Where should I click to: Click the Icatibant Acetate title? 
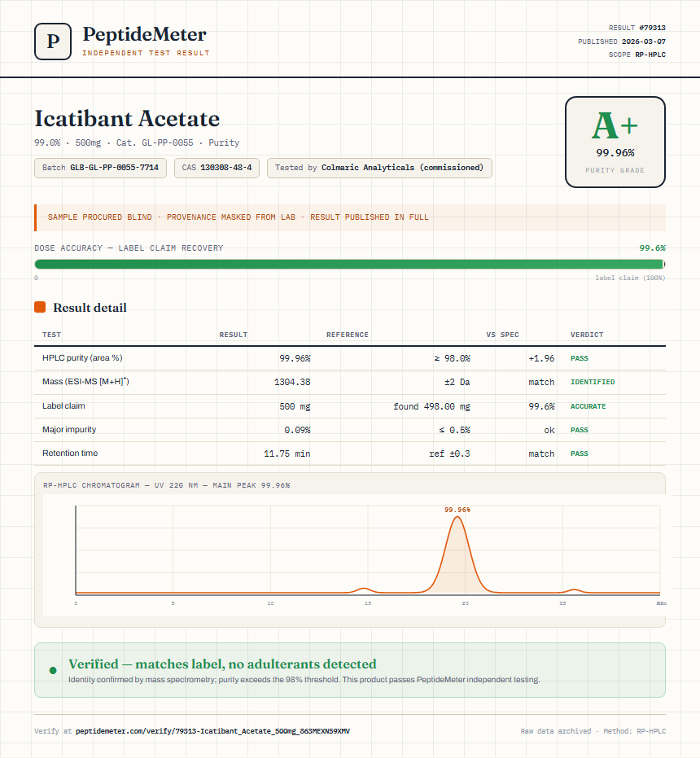[x=127, y=118]
